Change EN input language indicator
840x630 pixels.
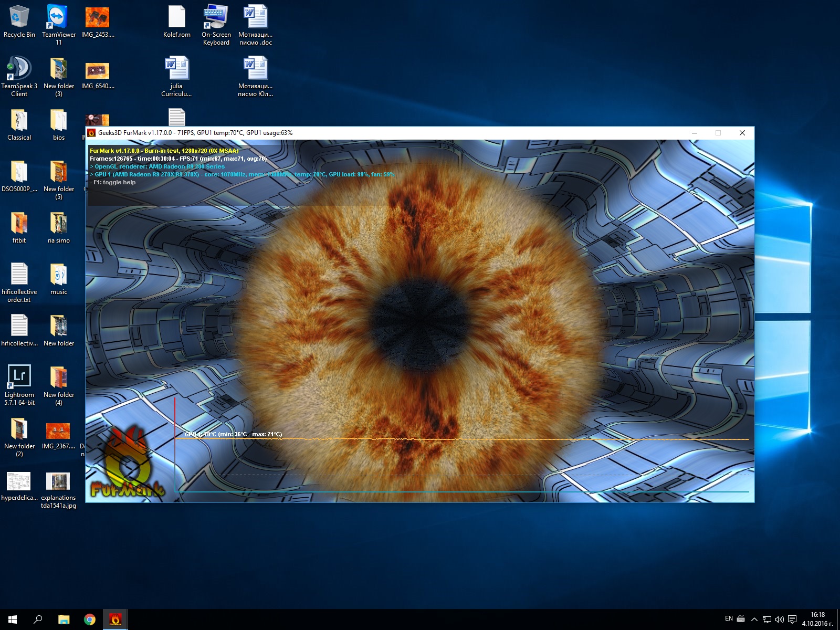pos(729,619)
